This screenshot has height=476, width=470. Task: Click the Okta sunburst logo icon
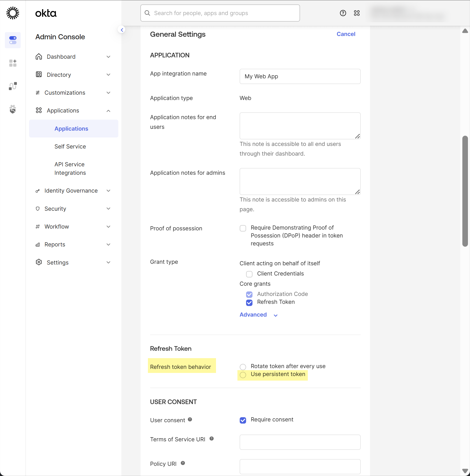point(13,13)
